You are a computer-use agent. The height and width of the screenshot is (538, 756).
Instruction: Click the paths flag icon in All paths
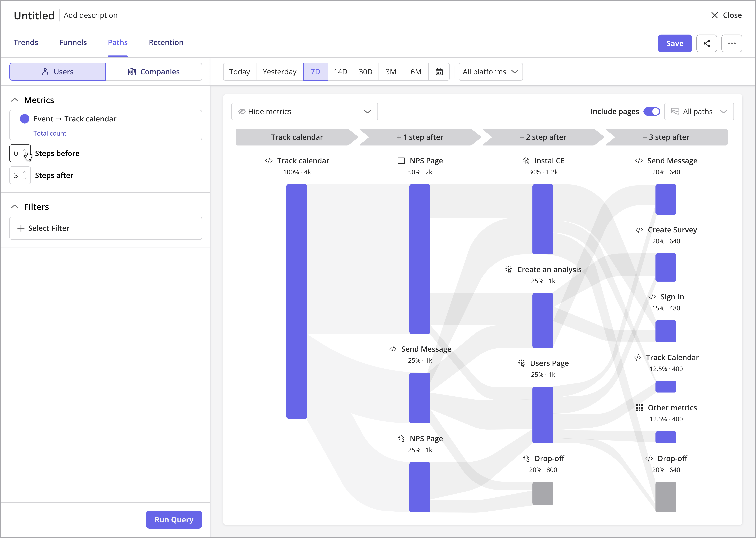[675, 111]
